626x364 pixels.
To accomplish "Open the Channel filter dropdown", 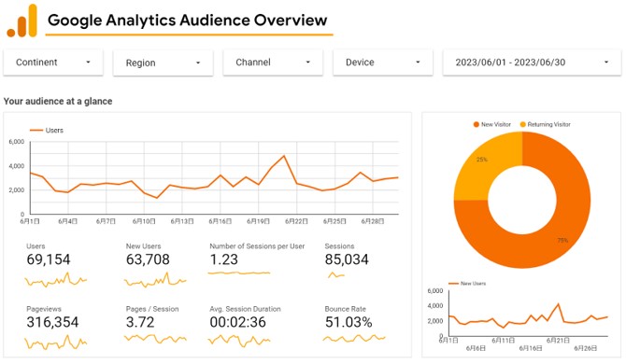I will [x=273, y=63].
